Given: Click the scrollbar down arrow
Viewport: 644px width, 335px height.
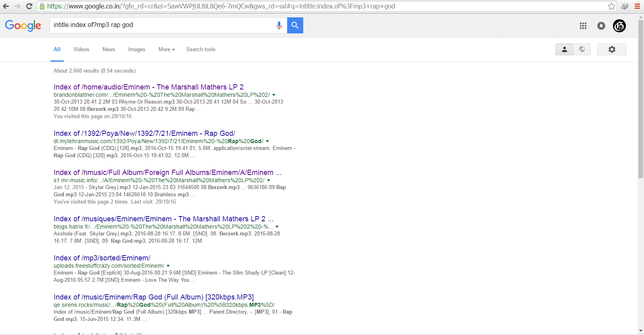Looking at the screenshot, I should coord(641,331).
